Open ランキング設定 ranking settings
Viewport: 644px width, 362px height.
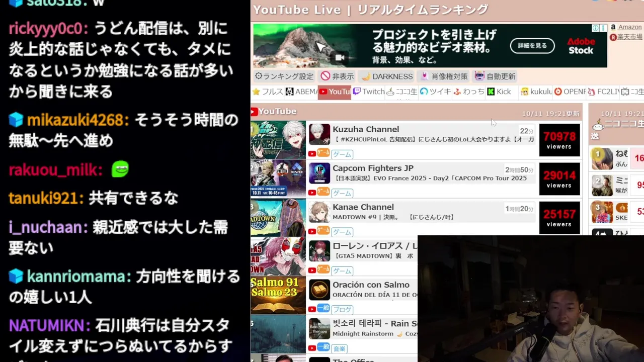click(x=284, y=76)
